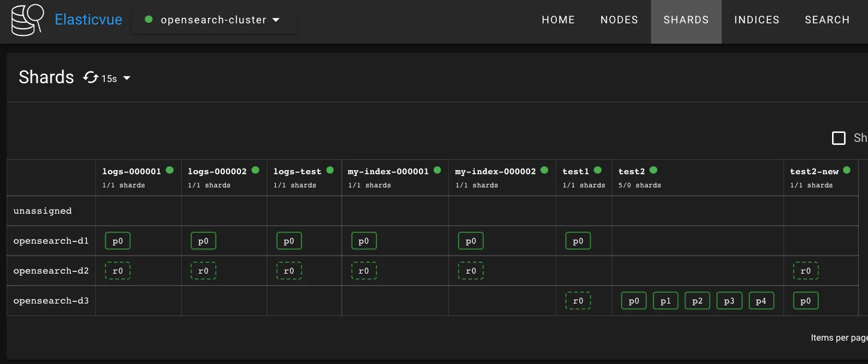Viewport: 868px width, 364px height.
Task: Click the green cluster status dot
Action: click(x=149, y=19)
